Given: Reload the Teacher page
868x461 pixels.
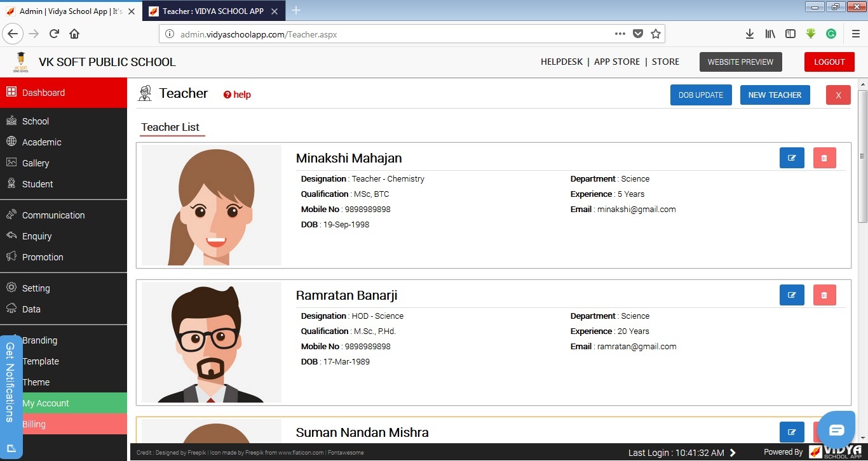Looking at the screenshot, I should [54, 34].
